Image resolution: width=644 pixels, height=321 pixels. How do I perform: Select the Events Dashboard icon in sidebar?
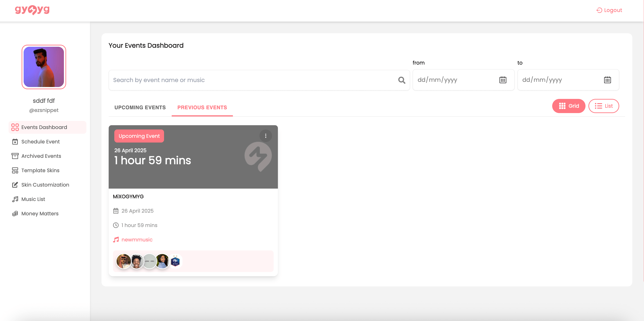pos(15,127)
